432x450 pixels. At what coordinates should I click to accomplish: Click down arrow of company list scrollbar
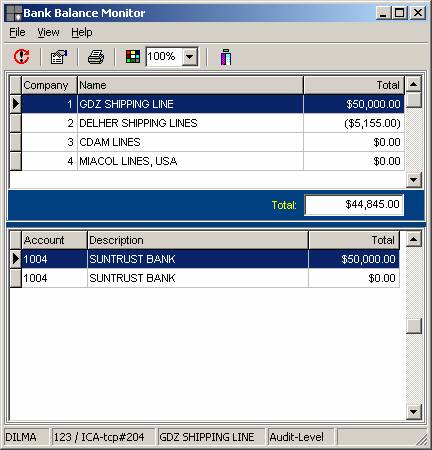414,180
